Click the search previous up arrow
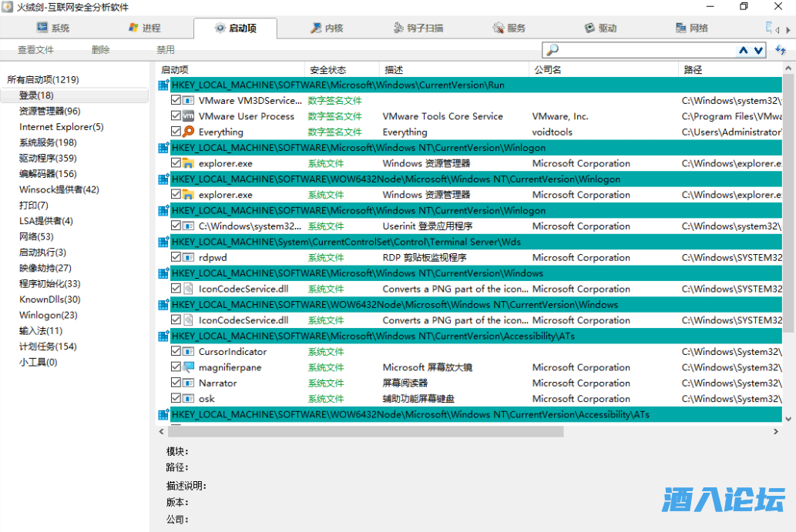796x532 pixels. (744, 50)
